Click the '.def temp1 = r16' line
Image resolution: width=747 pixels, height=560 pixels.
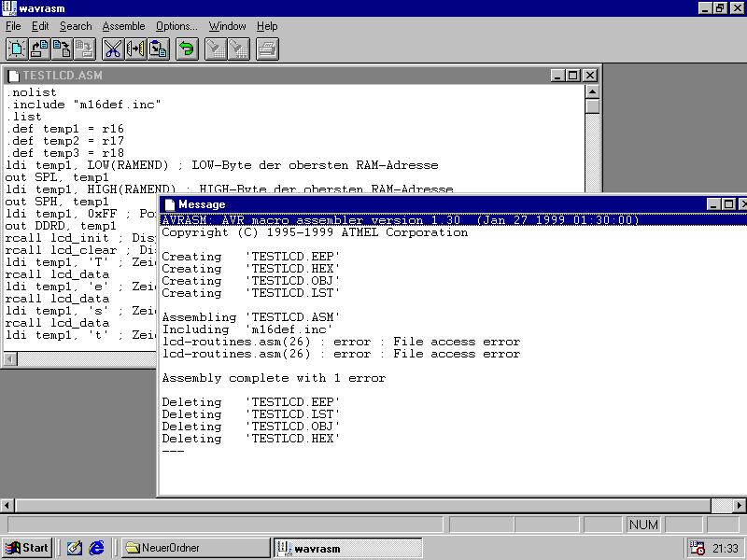pos(64,129)
